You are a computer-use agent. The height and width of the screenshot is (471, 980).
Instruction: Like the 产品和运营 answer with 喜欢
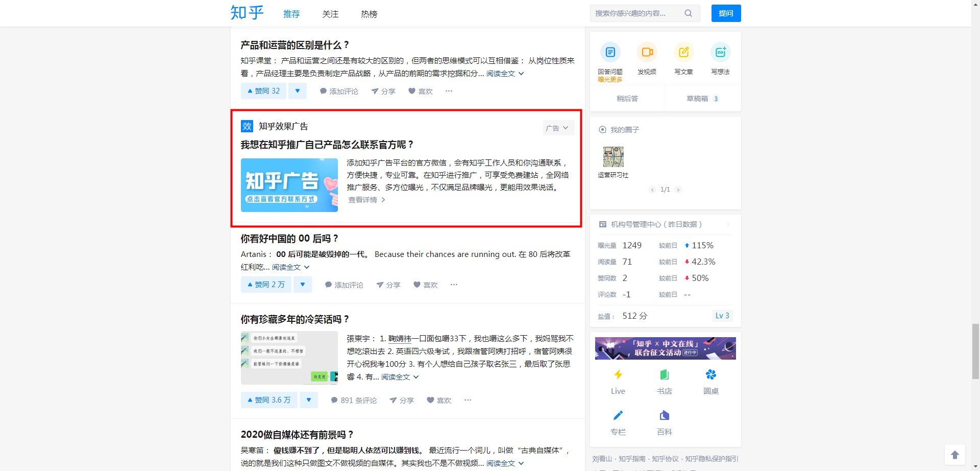(420, 91)
